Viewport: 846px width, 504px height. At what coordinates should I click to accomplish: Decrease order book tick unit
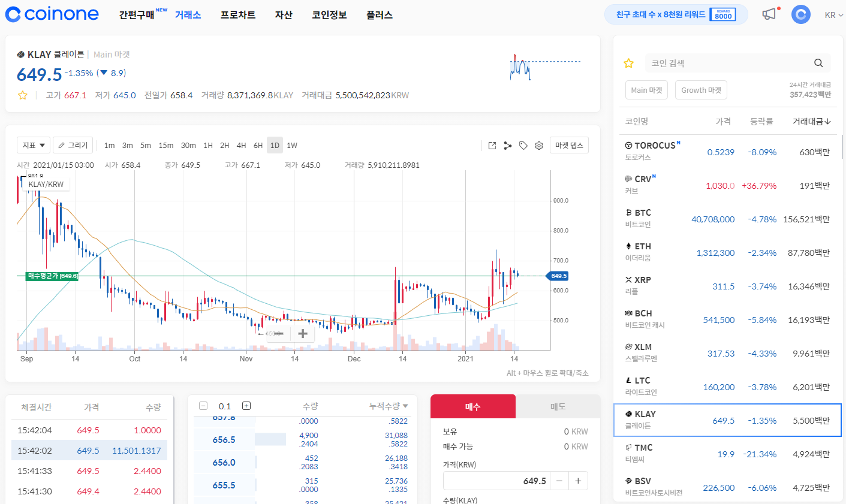203,406
